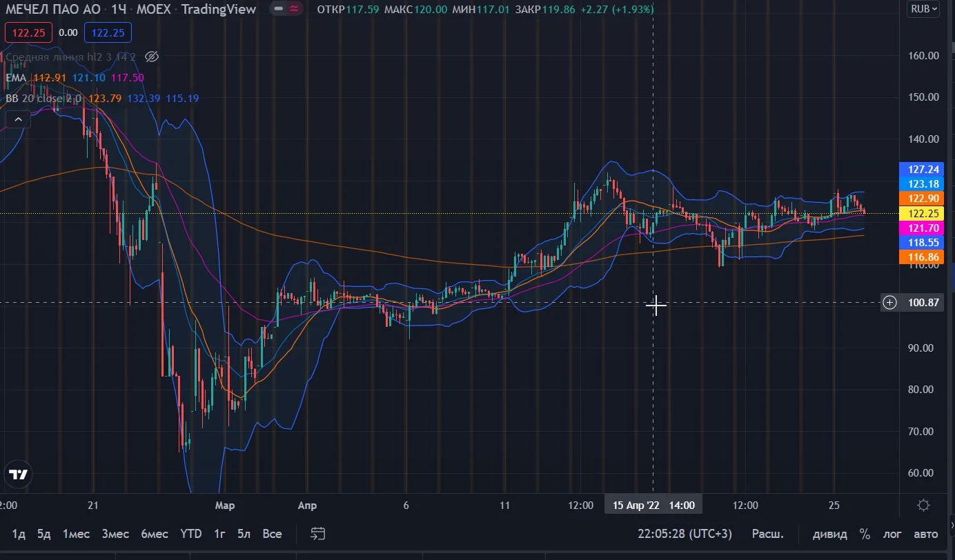This screenshot has width=955, height=560.
Task: Click the 11 date label on time axis
Action: pyautogui.click(x=505, y=506)
